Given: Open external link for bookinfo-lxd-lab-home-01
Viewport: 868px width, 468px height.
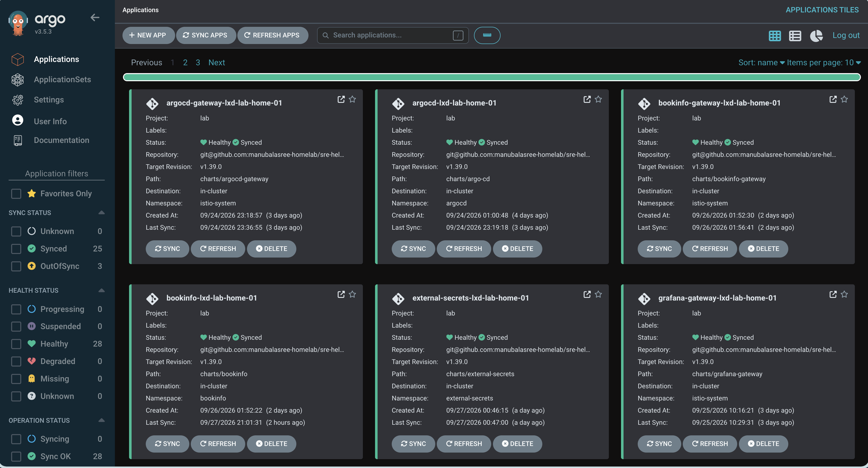Looking at the screenshot, I should tap(341, 294).
